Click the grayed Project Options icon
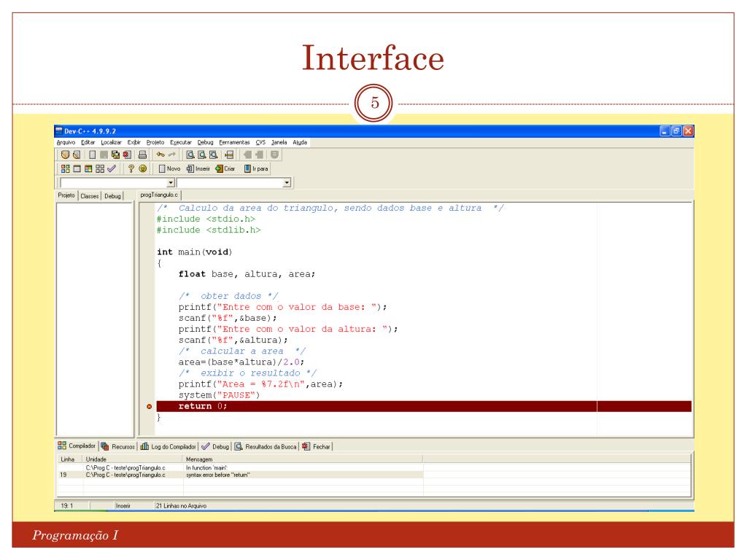 tap(274, 155)
